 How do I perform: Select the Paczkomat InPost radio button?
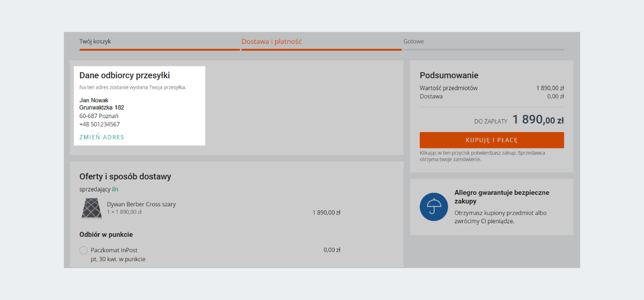84,250
